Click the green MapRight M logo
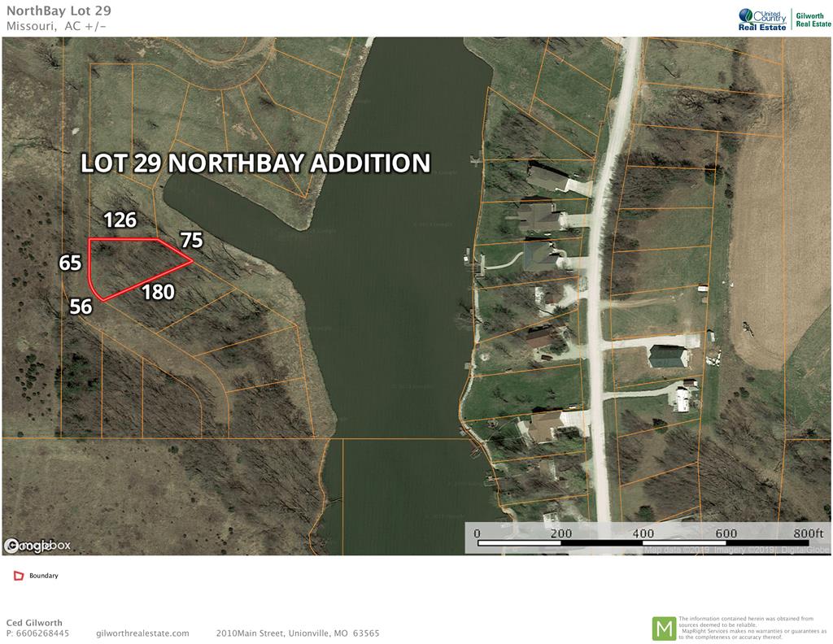Viewport: 833px width, 644px height. click(x=664, y=629)
